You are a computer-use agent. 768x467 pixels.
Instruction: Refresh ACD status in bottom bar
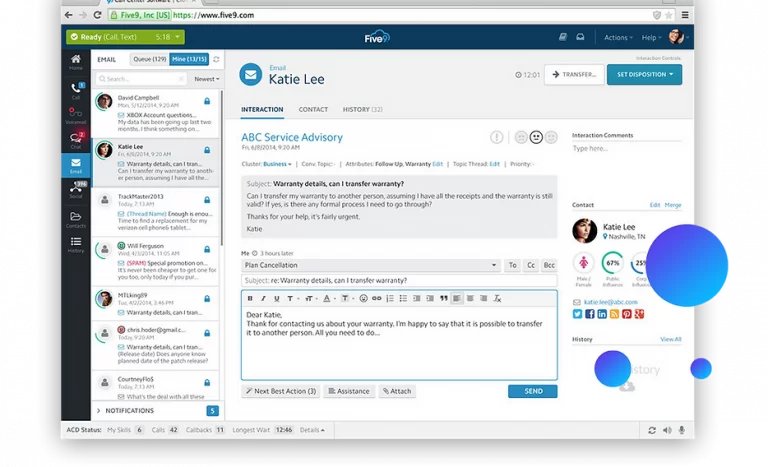pyautogui.click(x=652, y=430)
